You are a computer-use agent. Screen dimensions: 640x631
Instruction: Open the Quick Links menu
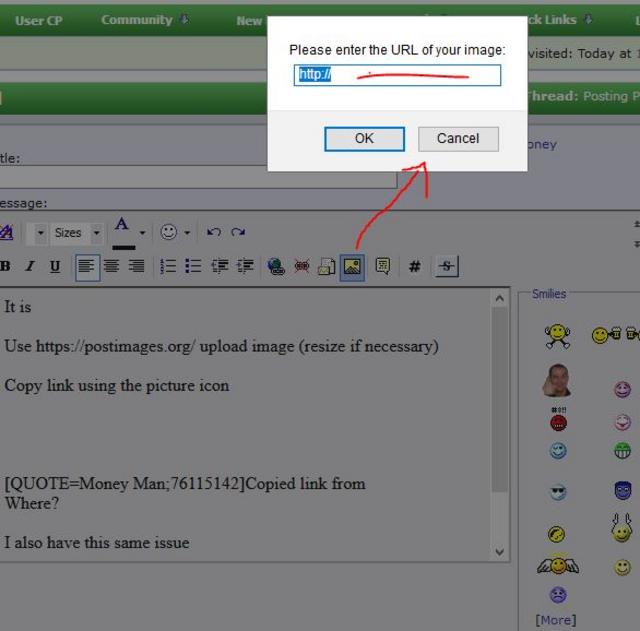[559, 20]
